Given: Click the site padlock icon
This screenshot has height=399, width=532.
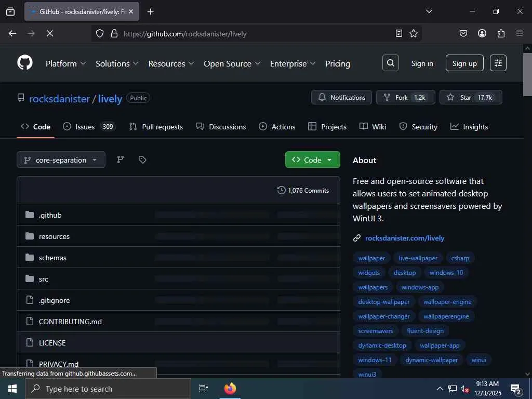Looking at the screenshot, I should point(114,33).
